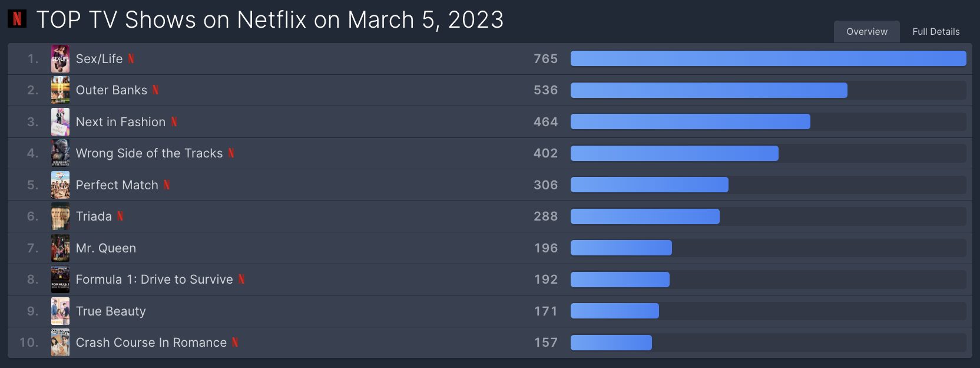This screenshot has height=368, width=980.
Task: Click the Netflix icon after Next in Fashion
Action: pyautogui.click(x=174, y=122)
